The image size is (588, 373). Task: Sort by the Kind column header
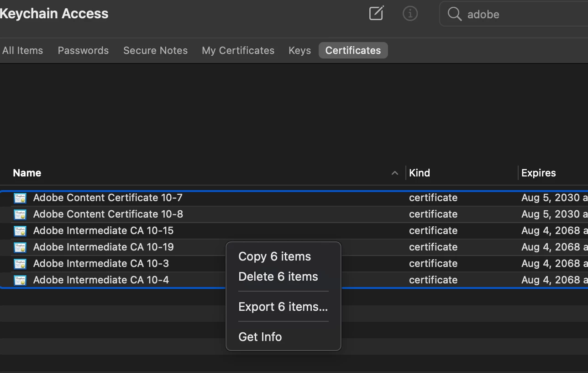(420, 173)
